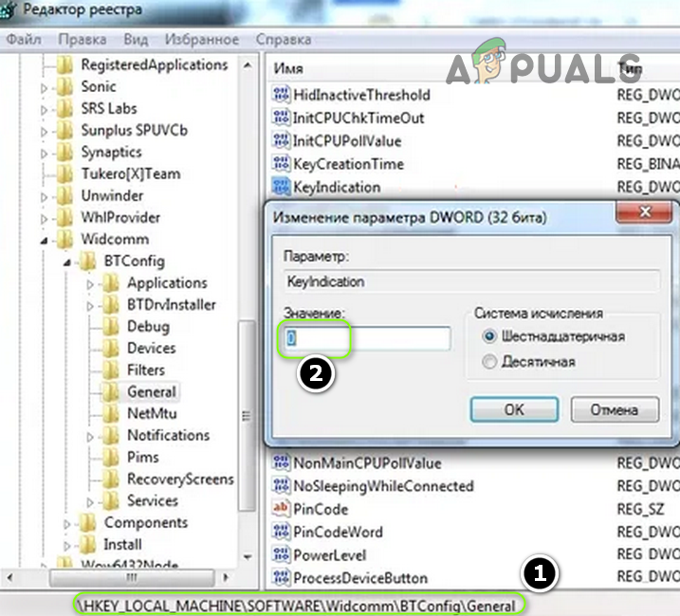Select the BTDrvInstaller tree item
Image resolution: width=680 pixels, height=616 pixels.
(x=172, y=304)
